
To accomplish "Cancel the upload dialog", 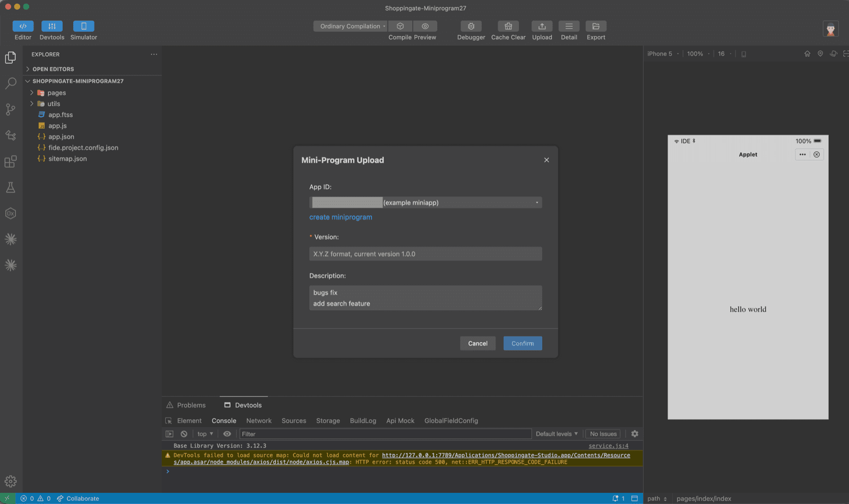I will pos(478,343).
